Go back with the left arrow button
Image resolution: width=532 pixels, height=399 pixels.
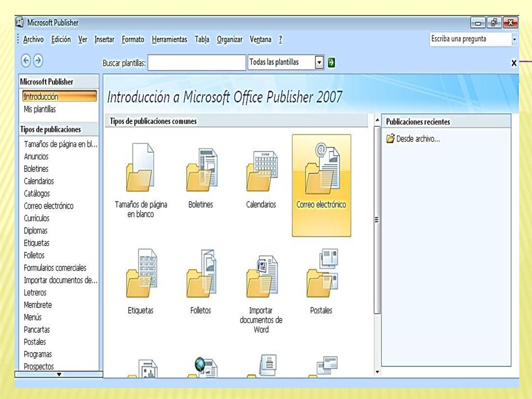click(x=26, y=61)
